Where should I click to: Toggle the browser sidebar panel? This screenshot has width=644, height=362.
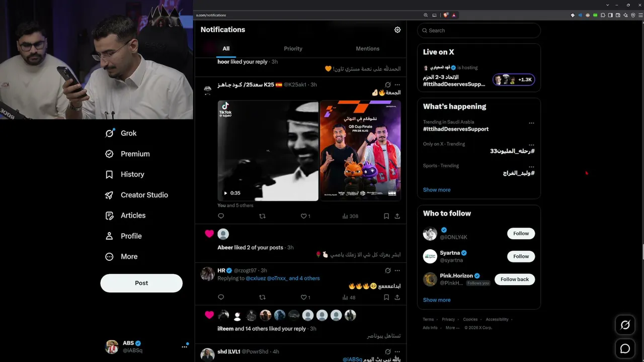click(x=610, y=15)
